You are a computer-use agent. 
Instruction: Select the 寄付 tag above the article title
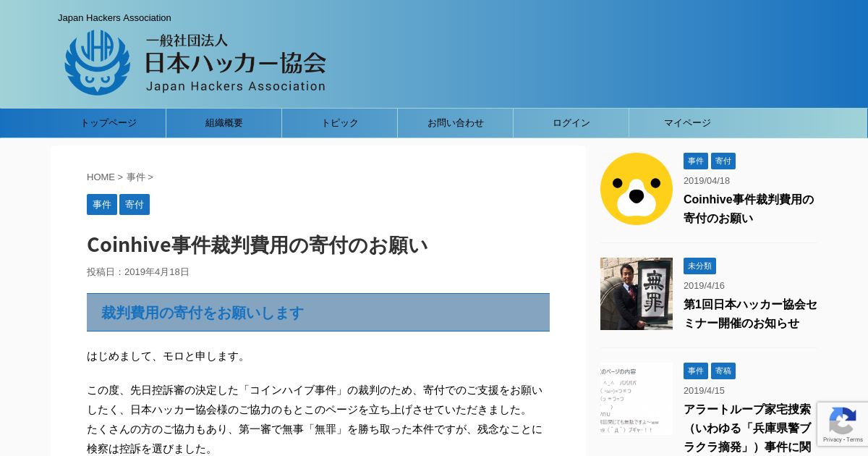point(135,205)
